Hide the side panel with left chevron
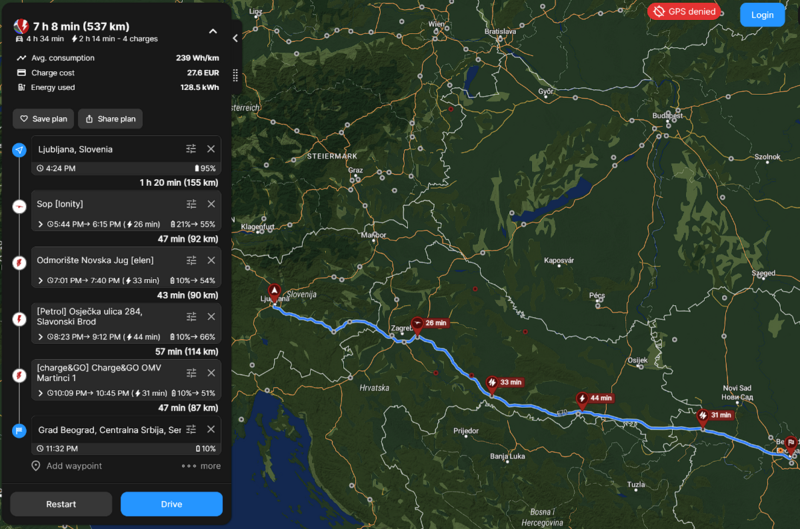The height and width of the screenshot is (529, 800). (x=235, y=38)
